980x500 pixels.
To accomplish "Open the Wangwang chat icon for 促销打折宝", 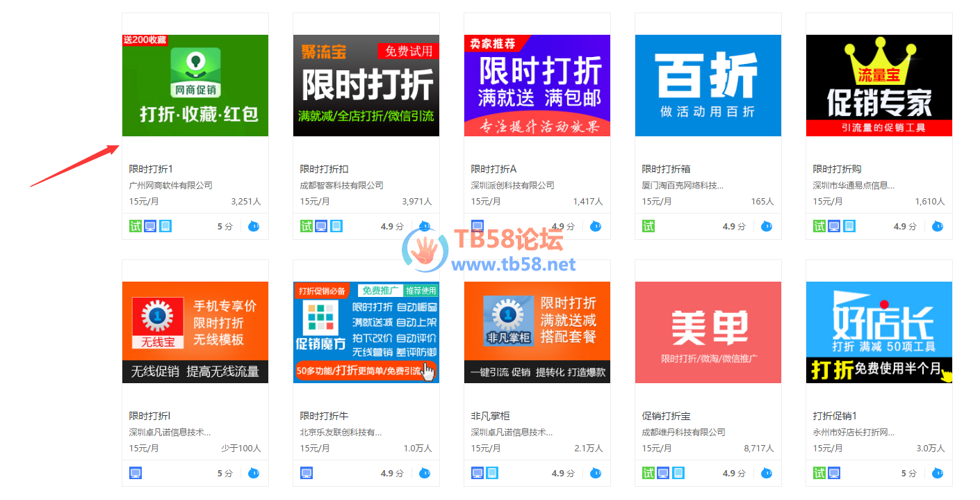I will click(x=767, y=473).
